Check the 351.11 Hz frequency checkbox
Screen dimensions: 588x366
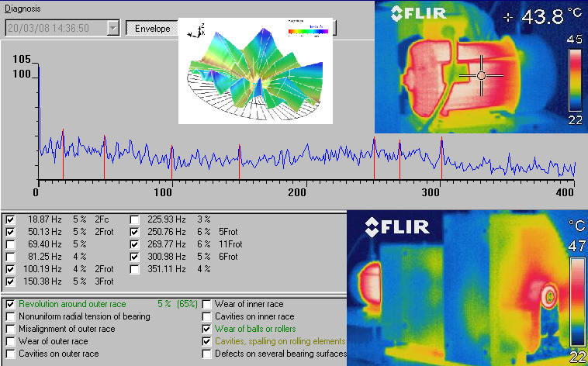tap(135, 269)
